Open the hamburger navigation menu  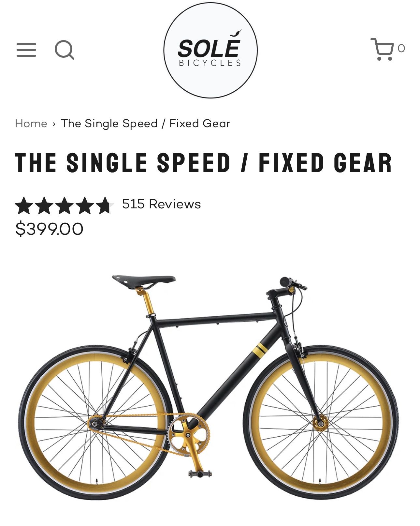[x=26, y=50]
